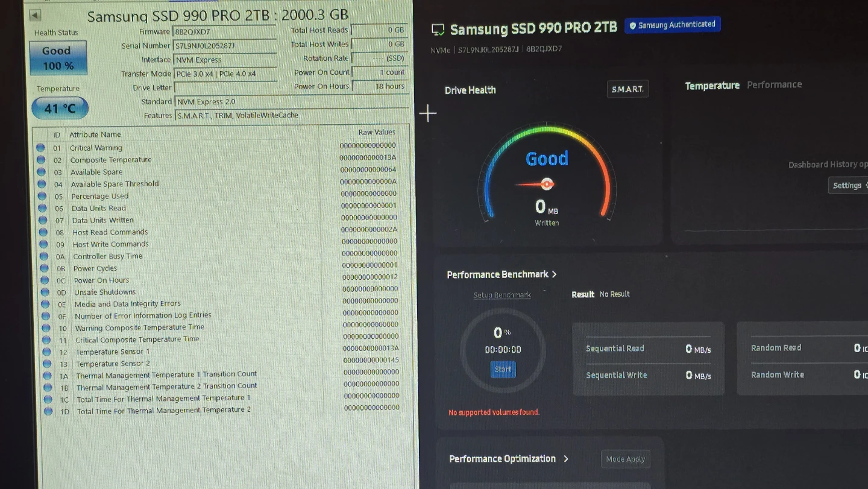The width and height of the screenshot is (868, 489).
Task: Click status dot for Available Spare
Action: pos(41,171)
